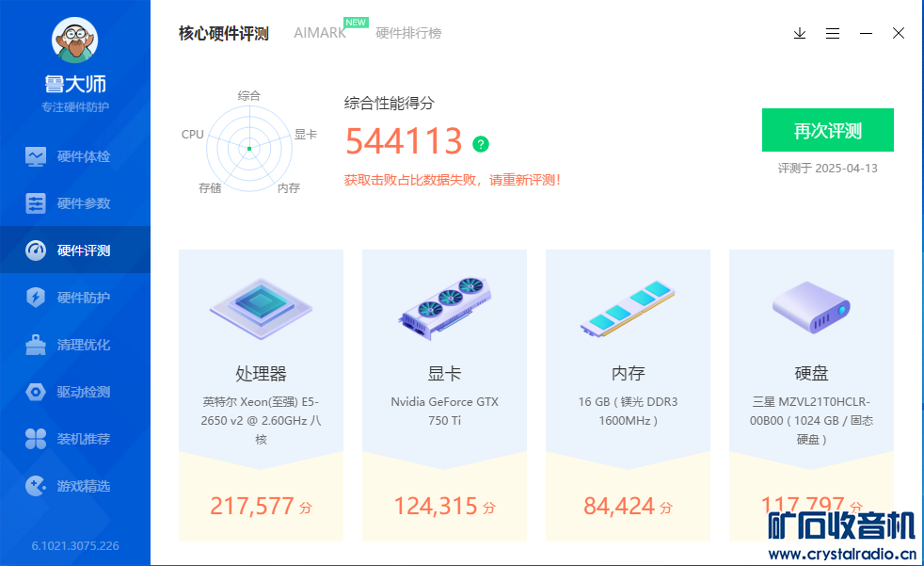Click the 处理器 card title
Screen dimensions: 924x566
pos(261,373)
